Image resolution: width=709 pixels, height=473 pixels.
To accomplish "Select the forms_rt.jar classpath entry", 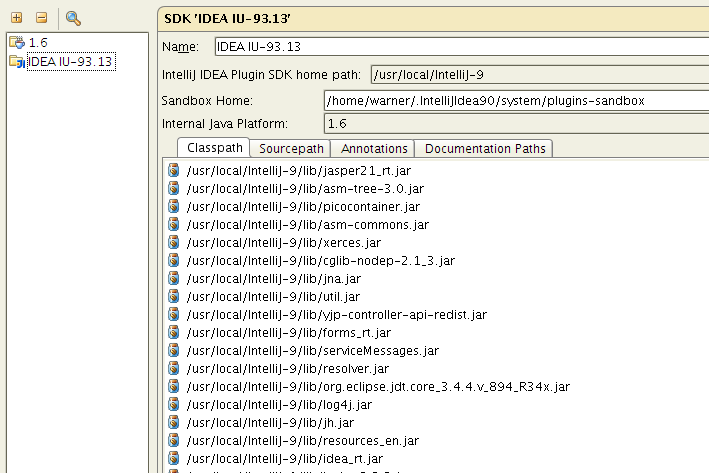I will coord(289,333).
